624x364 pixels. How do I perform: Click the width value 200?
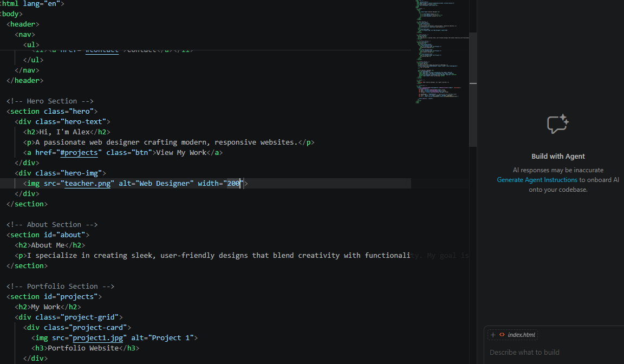pos(233,184)
